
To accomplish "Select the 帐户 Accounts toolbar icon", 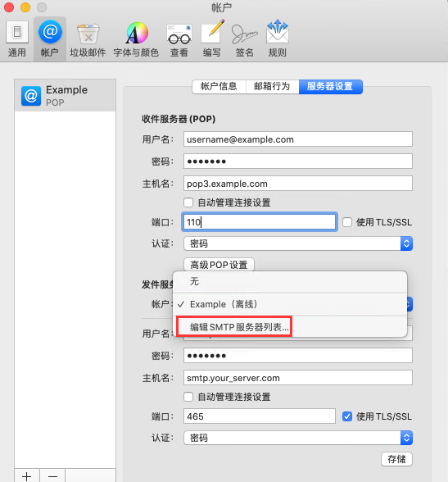I will point(50,39).
